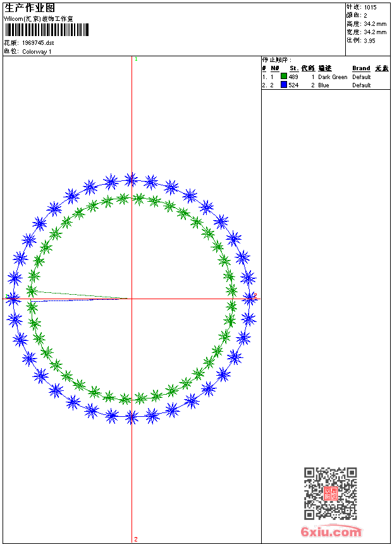This screenshot has width=392, height=544.
Task: Click the 34.2 mm height value
Action: [x=375, y=23]
